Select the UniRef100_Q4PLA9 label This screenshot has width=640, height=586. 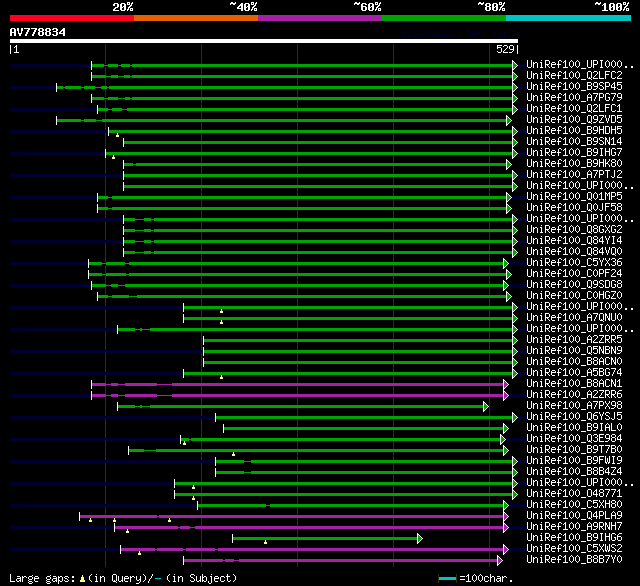pos(574,516)
